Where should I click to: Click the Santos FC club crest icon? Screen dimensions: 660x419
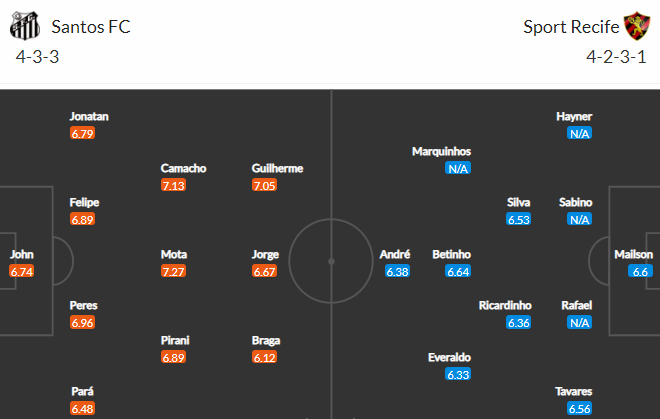click(x=27, y=26)
